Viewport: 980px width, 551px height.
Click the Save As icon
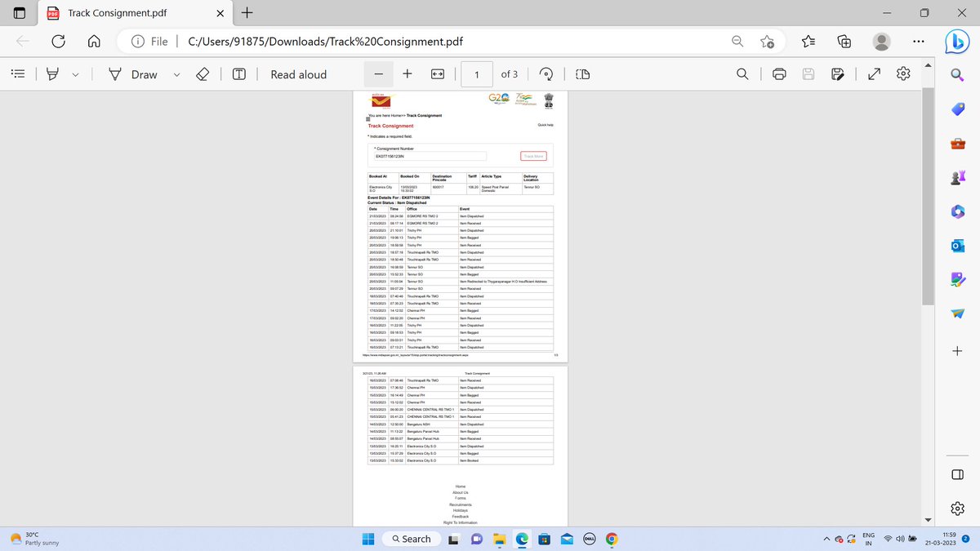point(837,74)
